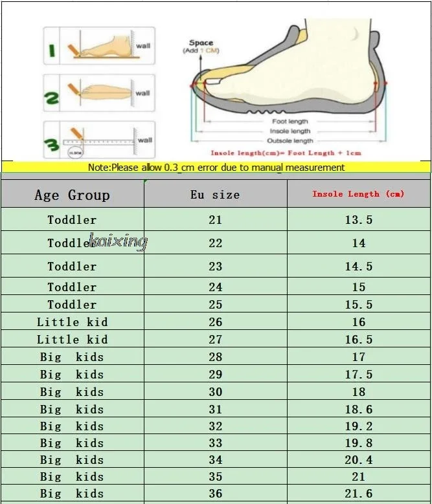The width and height of the screenshot is (432, 504).
Task: Click the step 2 top-view foot diagram
Action: pyautogui.click(x=99, y=93)
